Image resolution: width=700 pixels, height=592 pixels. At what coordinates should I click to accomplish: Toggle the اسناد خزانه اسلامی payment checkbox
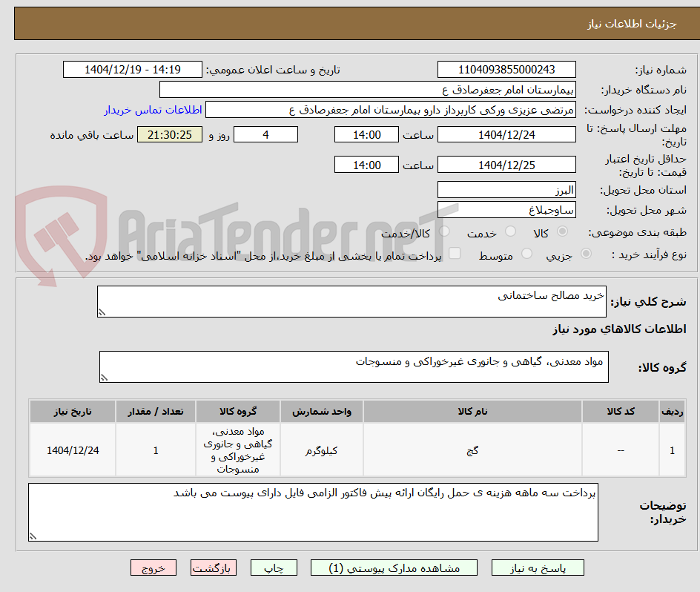tap(455, 253)
